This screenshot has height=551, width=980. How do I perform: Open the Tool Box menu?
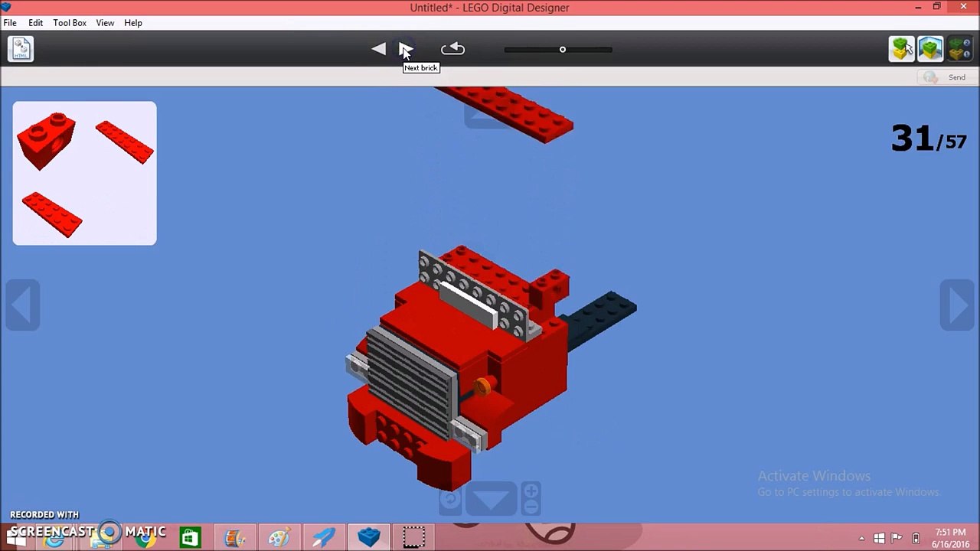click(x=70, y=23)
